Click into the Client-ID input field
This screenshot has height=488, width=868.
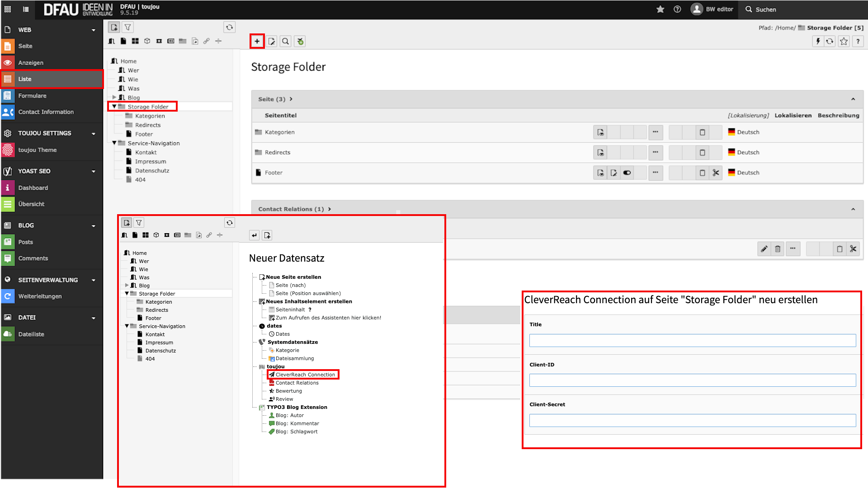coord(692,380)
